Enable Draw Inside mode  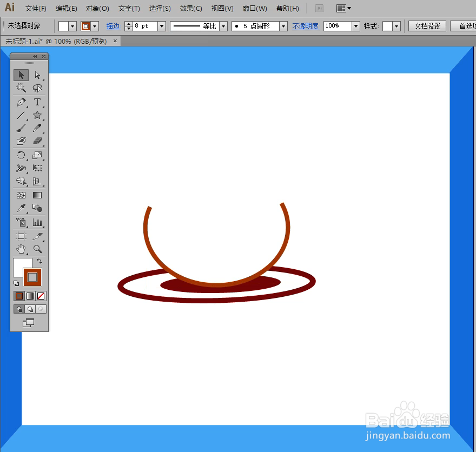(x=41, y=309)
